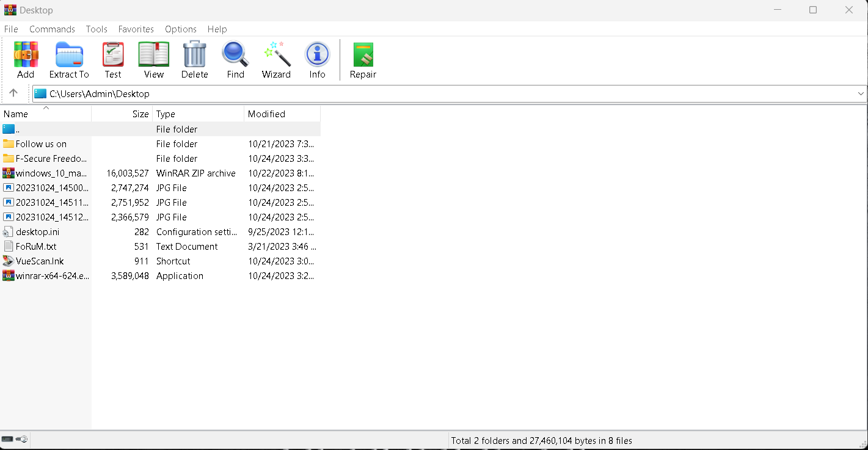Screen dimensions: 868x450
Task: Select the 'Follow us on' folder name
Action: point(41,144)
